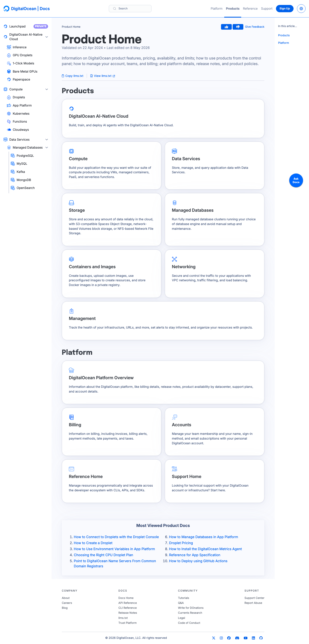This screenshot has height=644, width=309.
Task: Click the Droplets icon in sidebar
Action: pos(9,97)
